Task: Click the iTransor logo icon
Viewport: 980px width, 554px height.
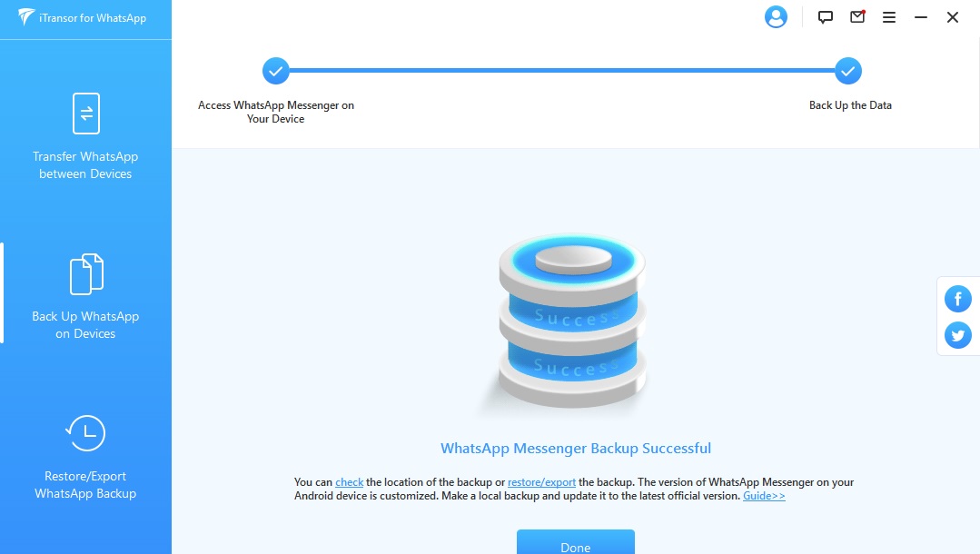Action: [x=25, y=17]
